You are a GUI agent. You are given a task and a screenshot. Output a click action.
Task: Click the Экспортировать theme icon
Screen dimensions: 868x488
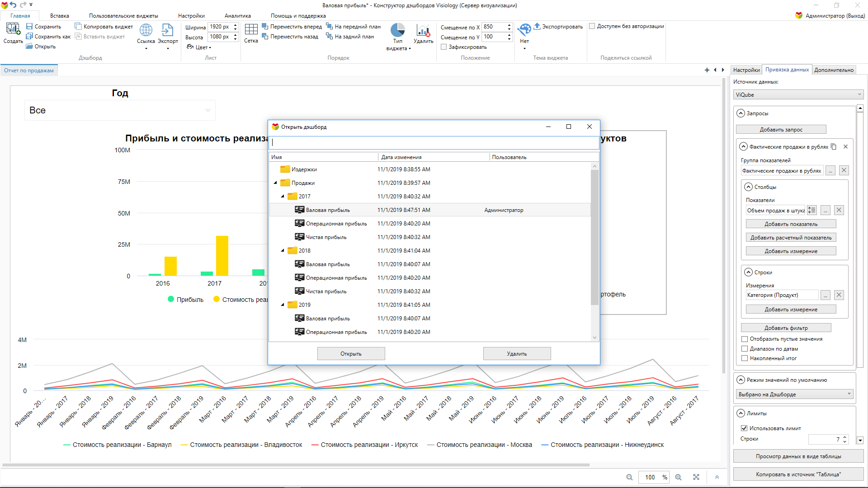click(x=537, y=26)
